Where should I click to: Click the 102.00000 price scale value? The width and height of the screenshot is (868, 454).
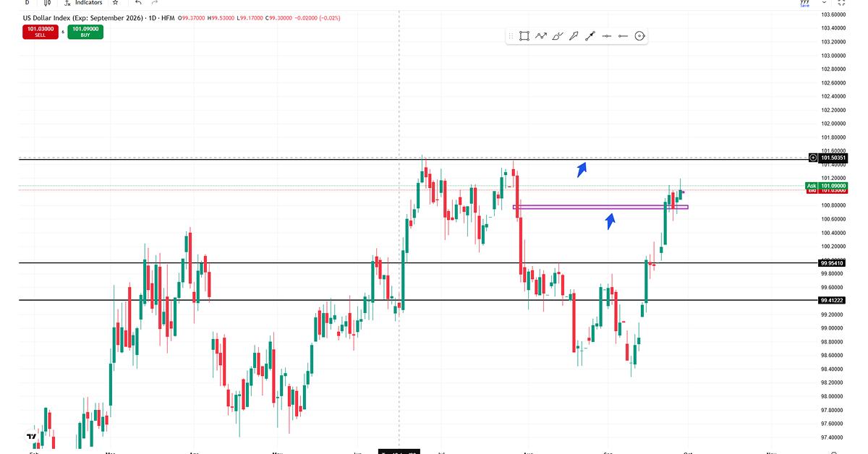click(x=834, y=124)
